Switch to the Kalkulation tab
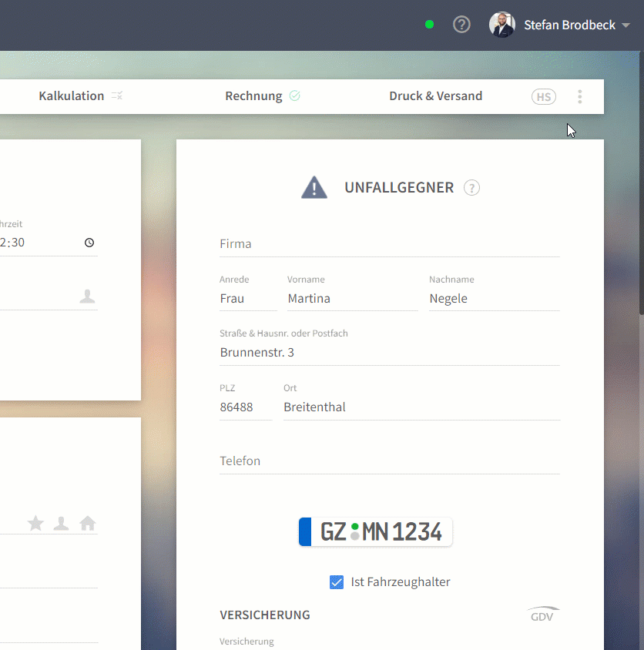644x650 pixels. 72,96
